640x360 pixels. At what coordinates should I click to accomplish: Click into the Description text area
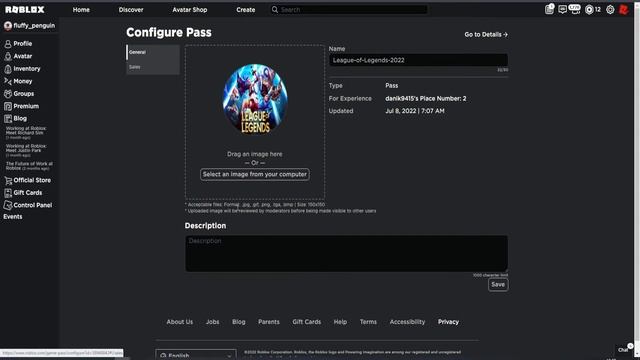tap(347, 253)
